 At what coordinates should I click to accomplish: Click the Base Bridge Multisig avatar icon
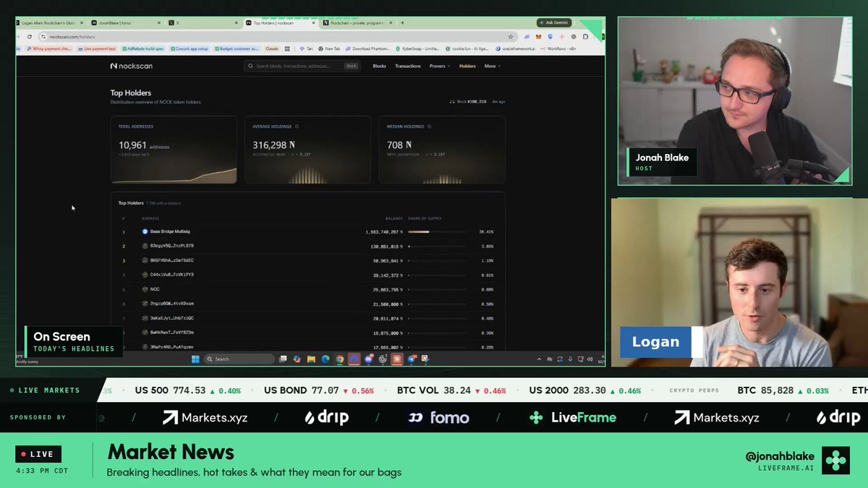click(145, 231)
